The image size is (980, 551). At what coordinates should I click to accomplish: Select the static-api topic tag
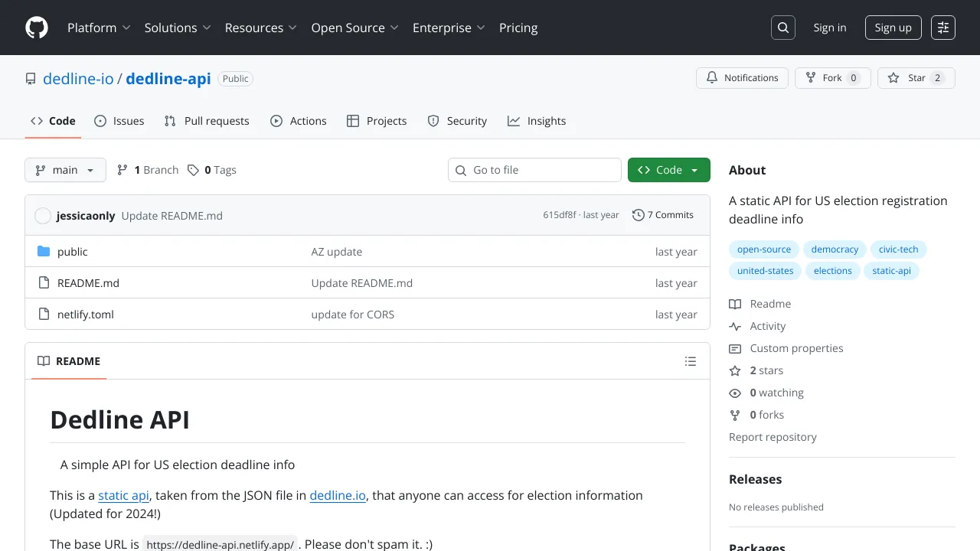click(892, 271)
